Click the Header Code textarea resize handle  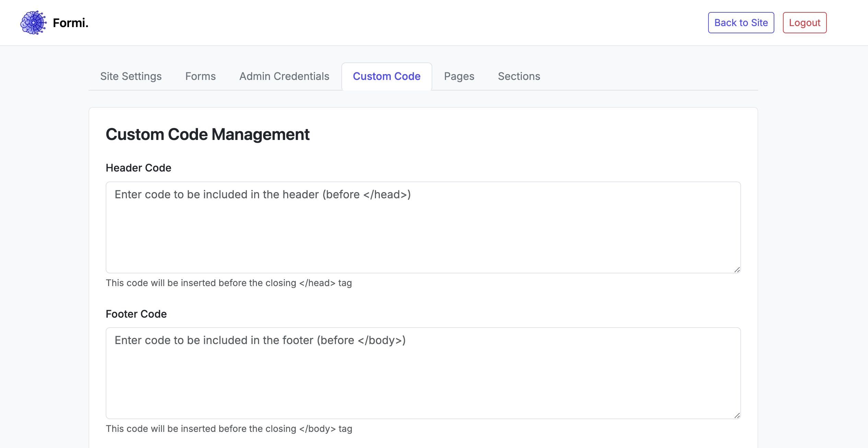(x=737, y=270)
